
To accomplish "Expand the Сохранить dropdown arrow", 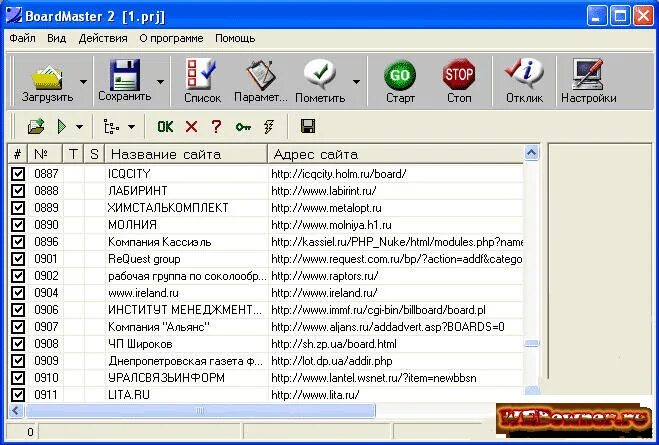I will 161,82.
